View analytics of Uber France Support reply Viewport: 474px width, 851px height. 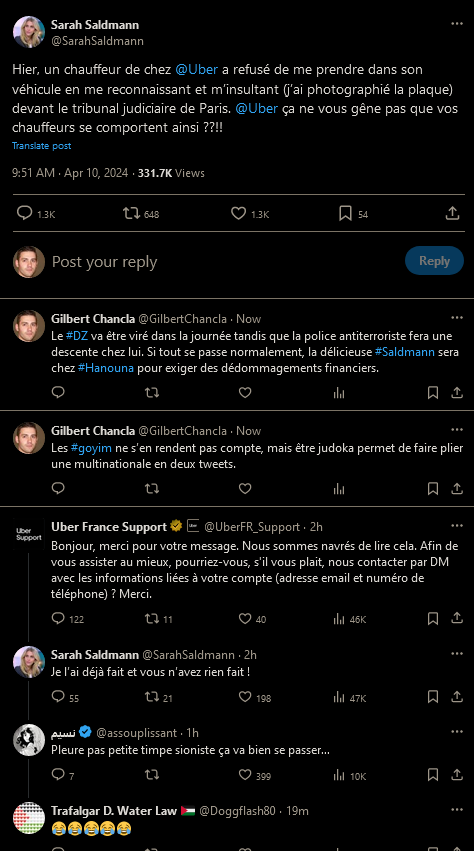tap(339, 618)
